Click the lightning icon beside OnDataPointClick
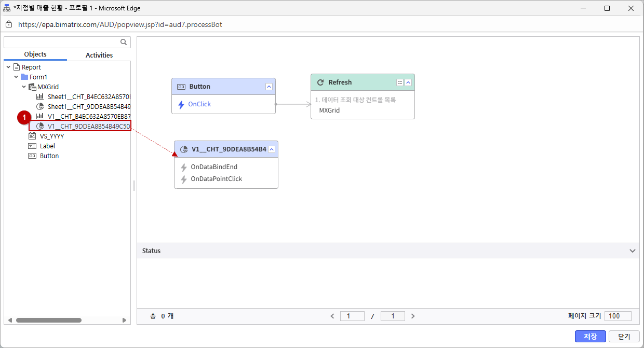The width and height of the screenshot is (644, 348). (x=183, y=179)
